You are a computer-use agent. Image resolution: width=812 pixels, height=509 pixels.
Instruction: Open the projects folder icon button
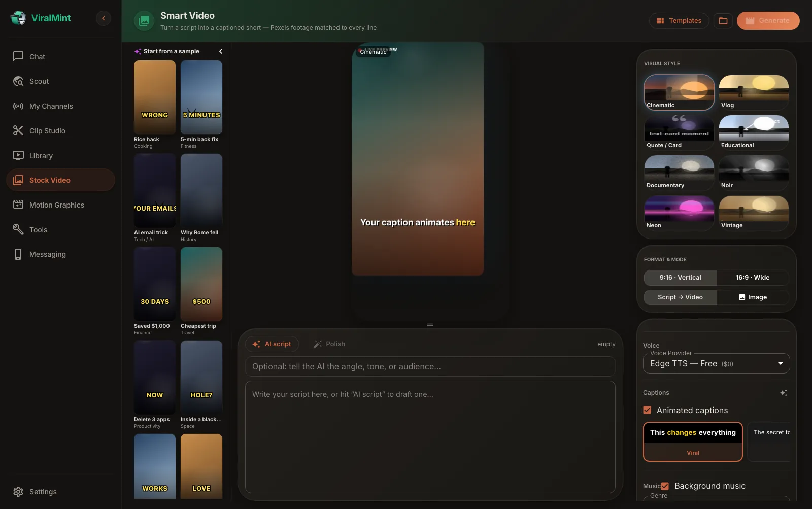click(723, 21)
